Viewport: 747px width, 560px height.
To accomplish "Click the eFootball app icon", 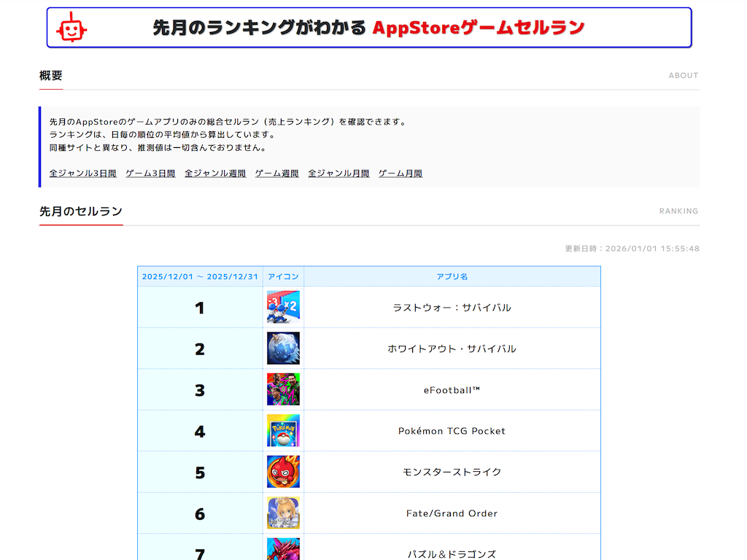I will pos(283,389).
